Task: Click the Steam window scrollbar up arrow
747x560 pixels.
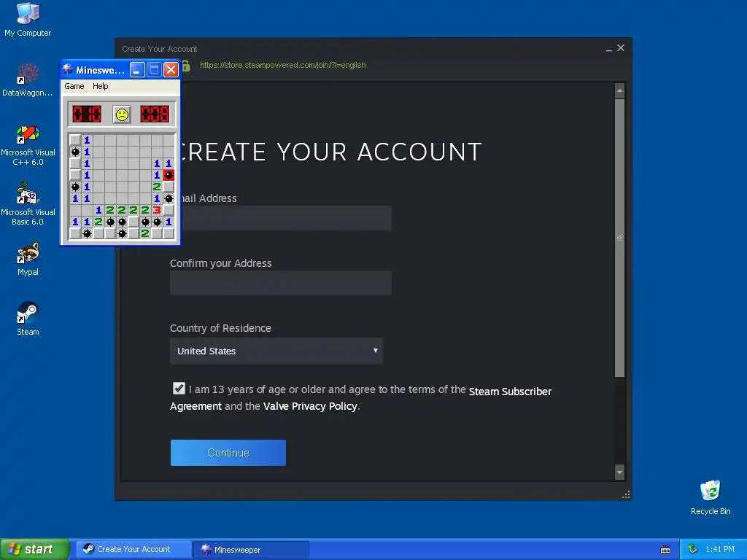Action: point(619,90)
